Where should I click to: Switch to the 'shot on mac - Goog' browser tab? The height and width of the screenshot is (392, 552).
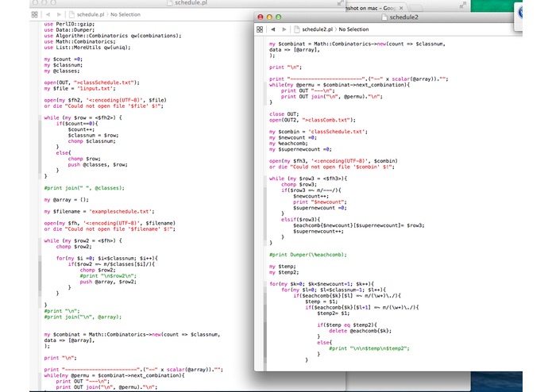tap(371, 8)
